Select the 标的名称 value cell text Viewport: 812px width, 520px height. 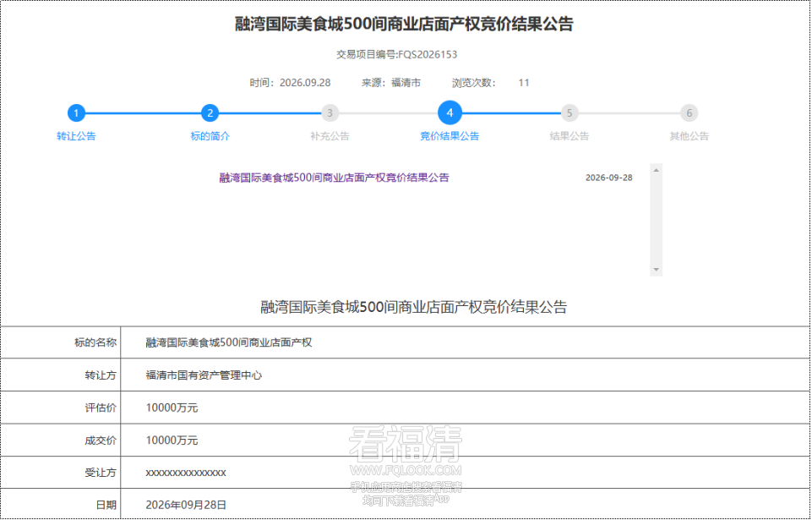229,342
